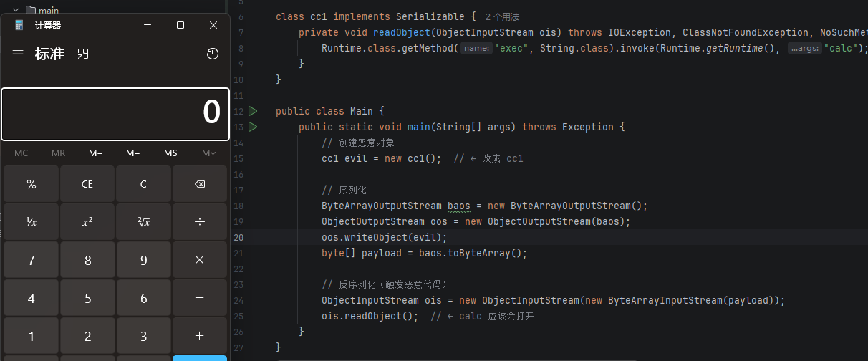868x361 pixels.
Task: Click the percent key
Action: (31, 184)
